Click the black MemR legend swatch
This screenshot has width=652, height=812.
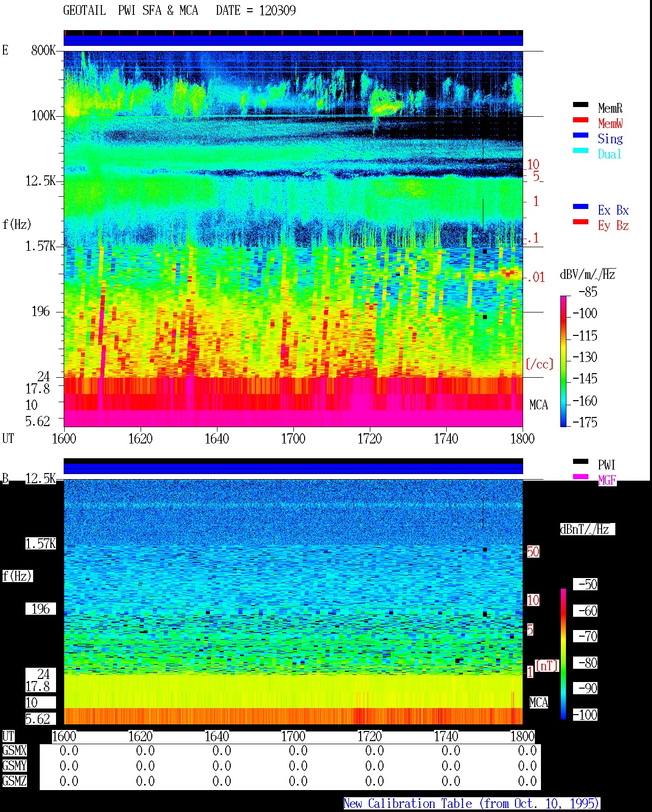[581, 104]
